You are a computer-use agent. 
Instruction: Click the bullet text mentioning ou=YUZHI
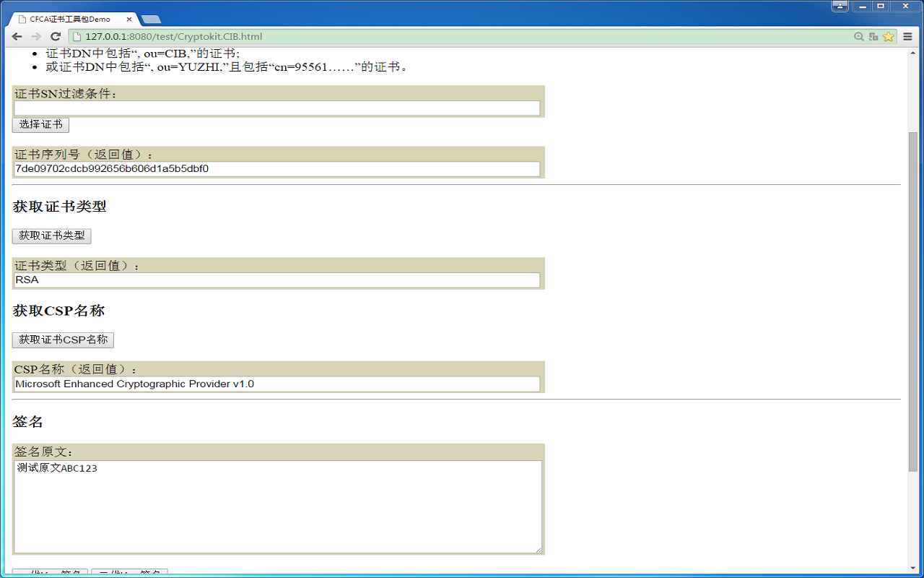(228, 67)
